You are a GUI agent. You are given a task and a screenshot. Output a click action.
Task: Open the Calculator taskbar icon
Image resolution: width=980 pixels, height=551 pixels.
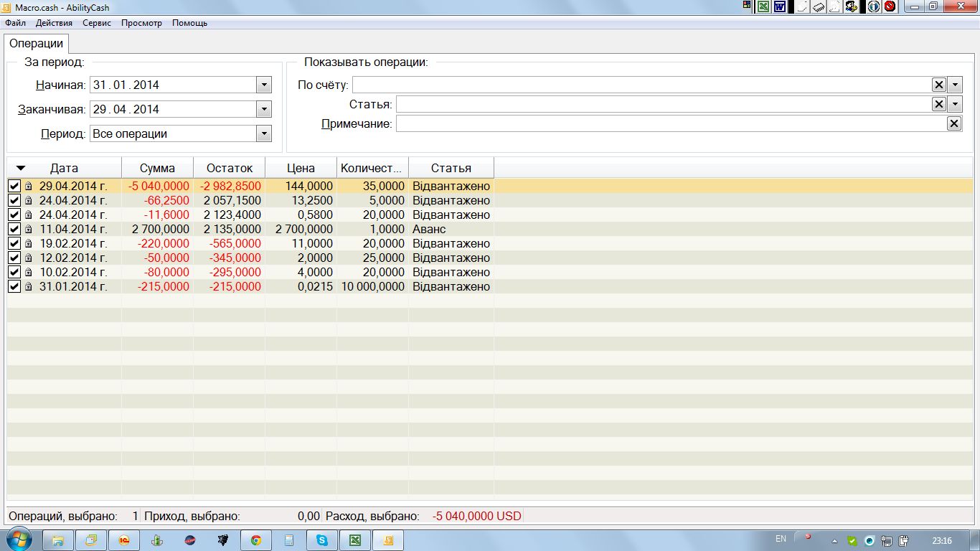click(x=288, y=540)
